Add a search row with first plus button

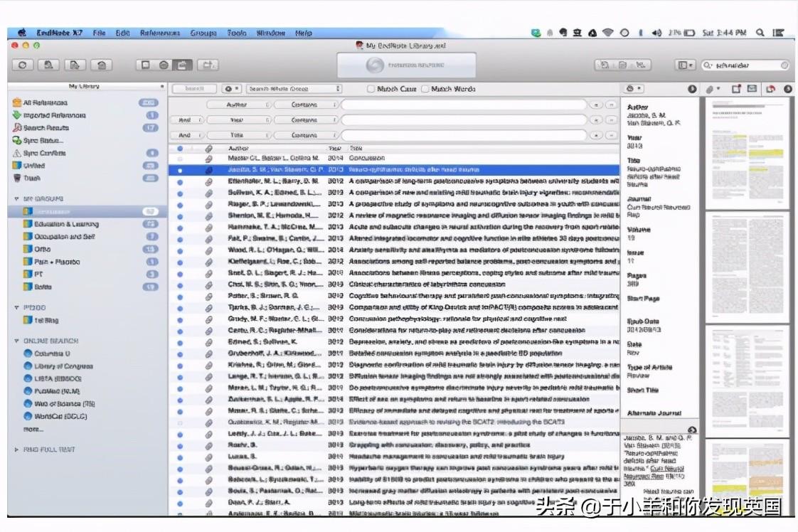click(595, 105)
